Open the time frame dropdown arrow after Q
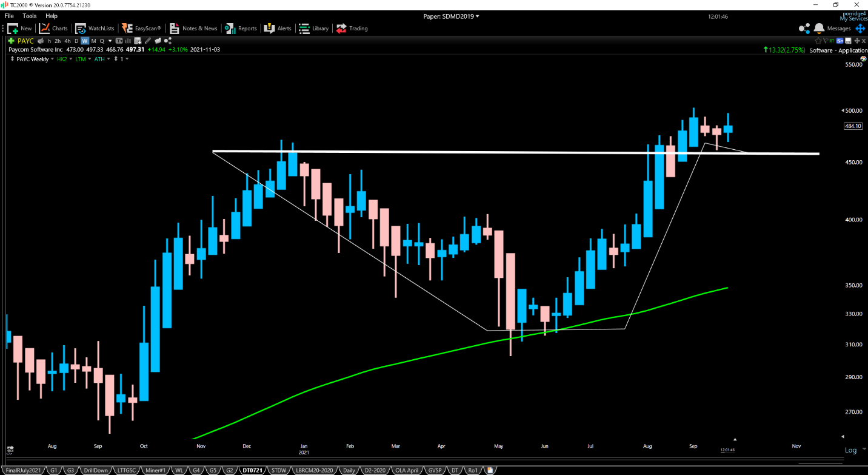 pyautogui.click(x=110, y=41)
